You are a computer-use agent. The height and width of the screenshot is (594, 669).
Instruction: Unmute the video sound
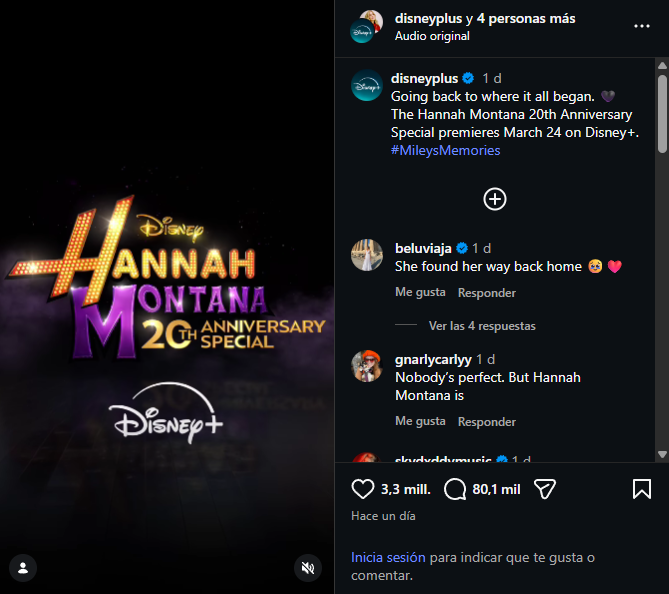click(x=308, y=568)
